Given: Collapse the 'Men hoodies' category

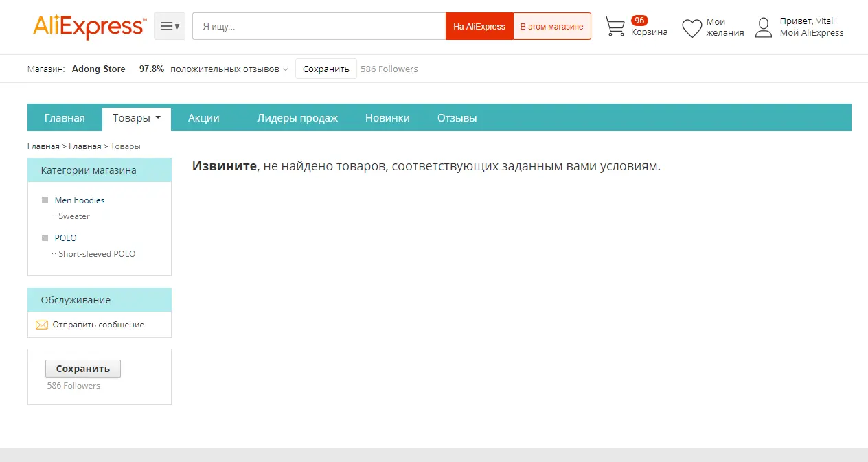Looking at the screenshot, I should 45,200.
